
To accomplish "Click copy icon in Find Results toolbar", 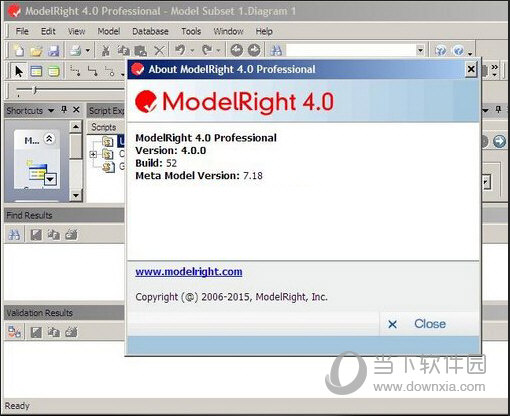I will pyautogui.click(x=53, y=235).
